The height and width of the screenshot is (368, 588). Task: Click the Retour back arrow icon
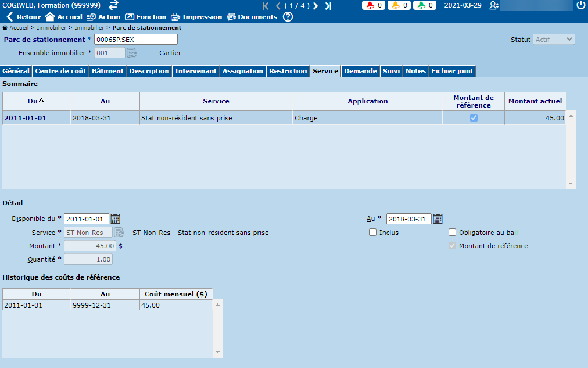coord(9,17)
